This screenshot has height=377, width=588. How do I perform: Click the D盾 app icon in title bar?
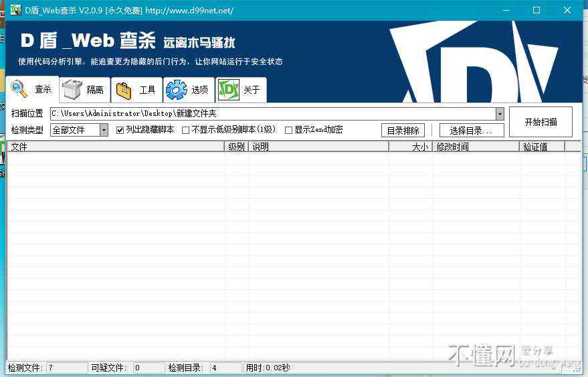point(15,11)
